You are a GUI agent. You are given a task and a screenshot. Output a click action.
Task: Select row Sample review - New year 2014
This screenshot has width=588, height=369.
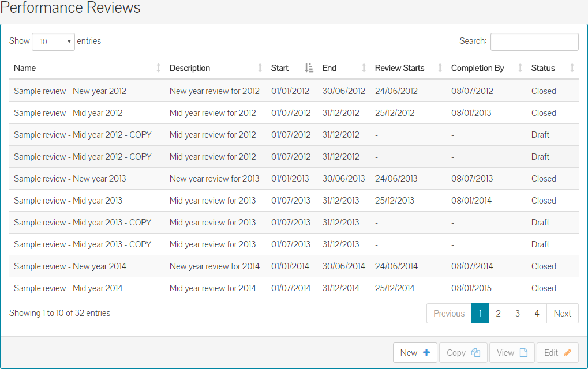(x=294, y=266)
